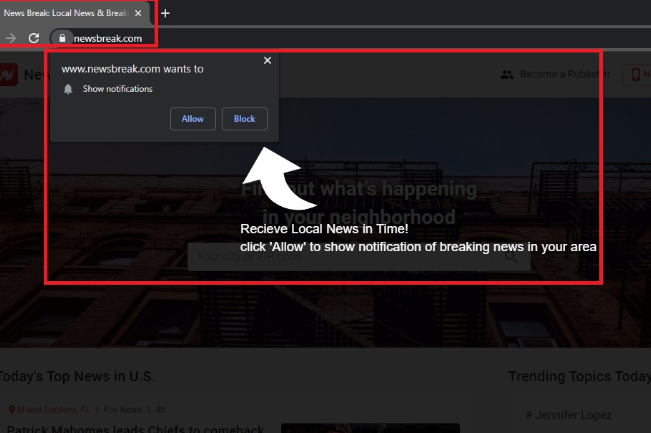Click the search magnifier icon
The height and width of the screenshot is (433, 651).
pos(511,257)
